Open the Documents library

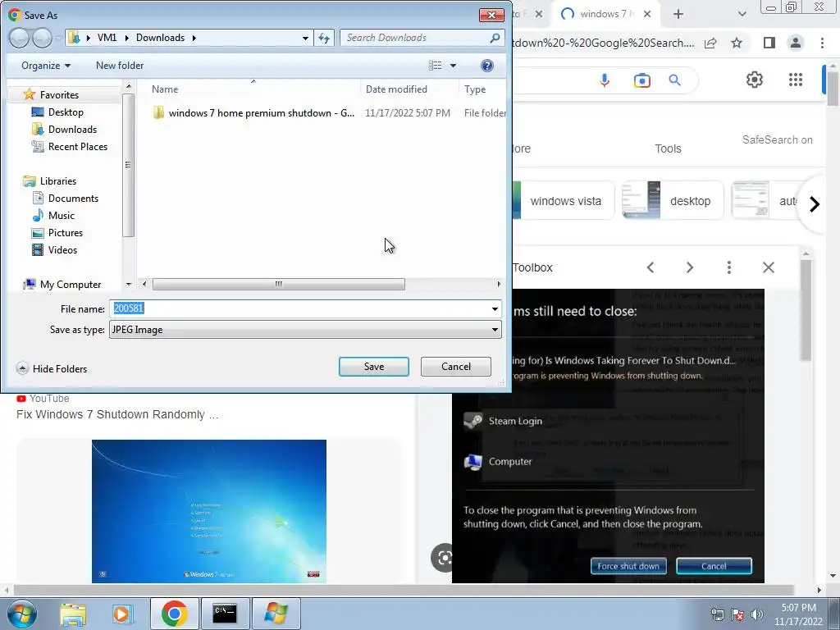pos(73,199)
